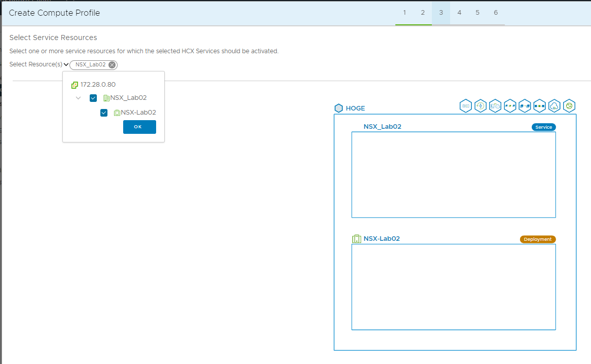Confirm resource selection with OK

click(139, 127)
